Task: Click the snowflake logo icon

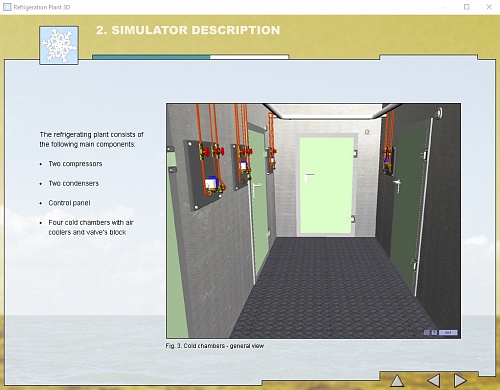Action: [59, 45]
